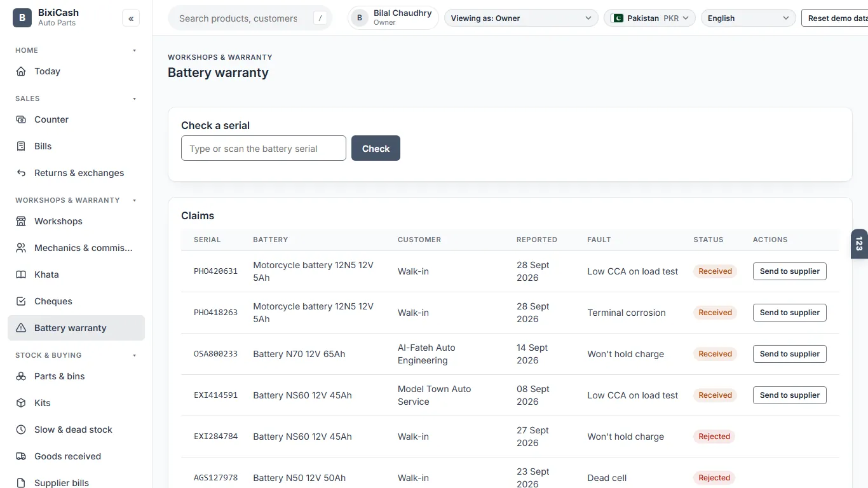Screen dimensions: 868x488
Task: Click serial AGS127978 in claims table
Action: click(215, 478)
